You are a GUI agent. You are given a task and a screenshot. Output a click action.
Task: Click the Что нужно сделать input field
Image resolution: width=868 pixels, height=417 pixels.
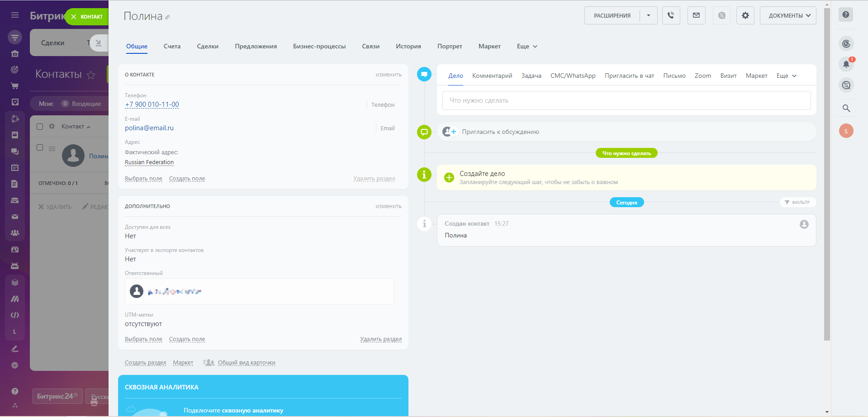(x=626, y=100)
